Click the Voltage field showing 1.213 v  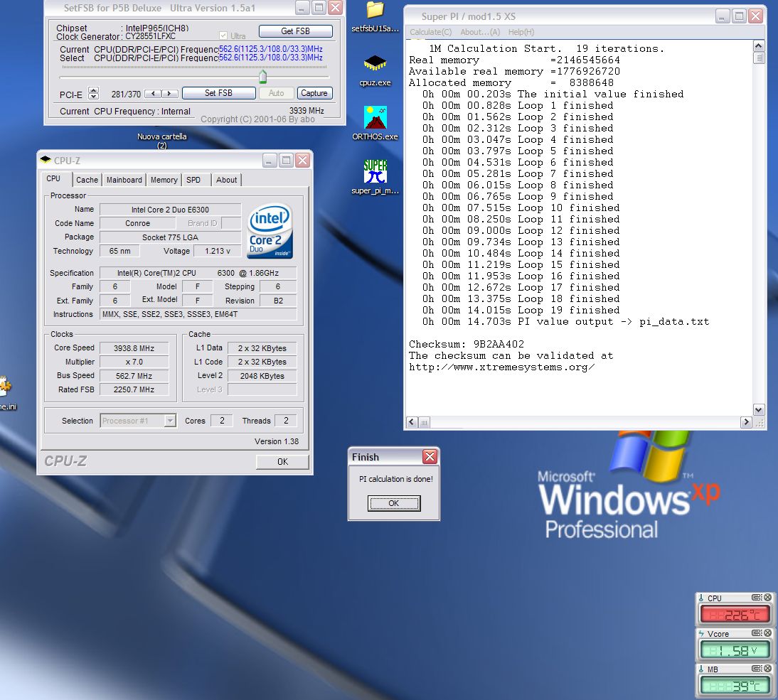[218, 251]
